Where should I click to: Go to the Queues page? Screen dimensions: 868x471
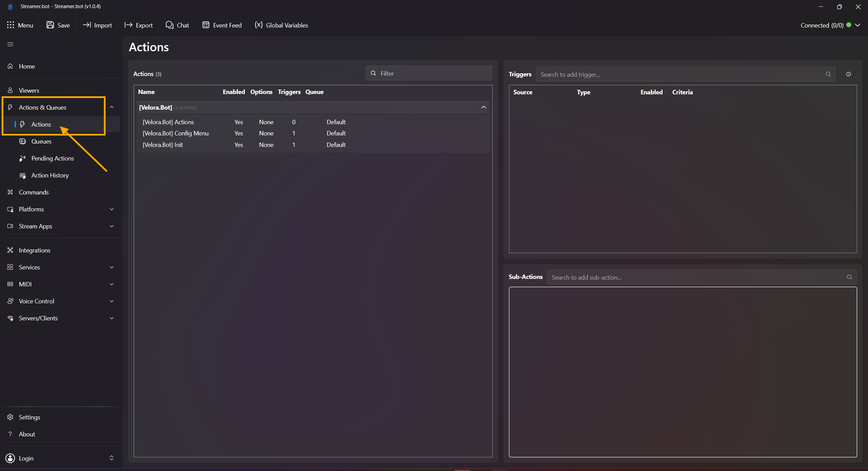[x=41, y=142]
